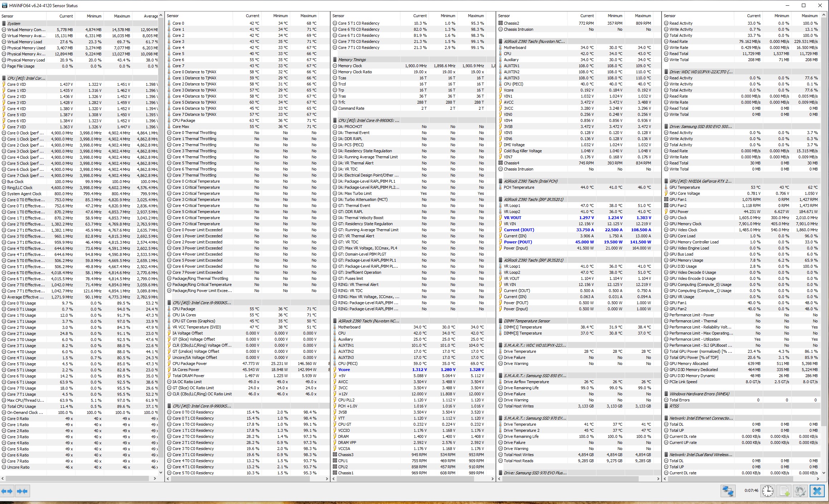
Task: Open sensor settings gear button
Action: [x=800, y=491]
